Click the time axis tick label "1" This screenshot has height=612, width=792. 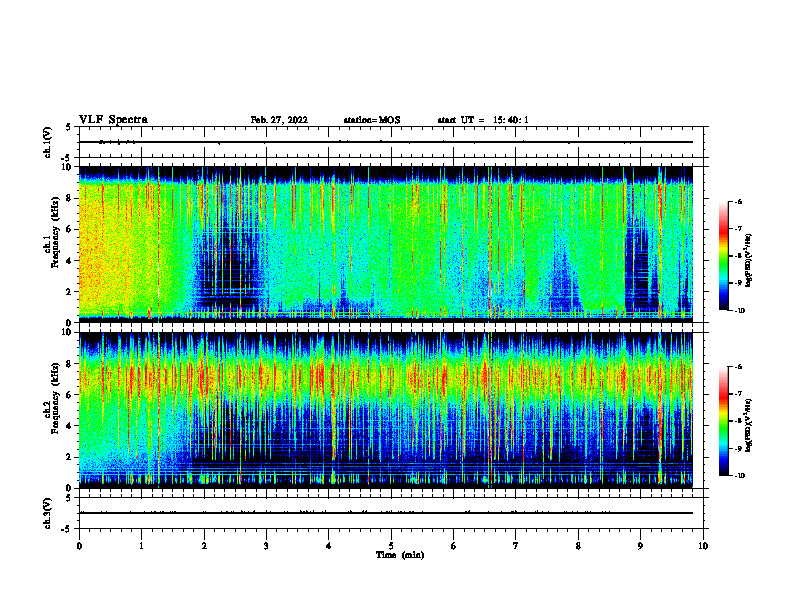tap(142, 546)
